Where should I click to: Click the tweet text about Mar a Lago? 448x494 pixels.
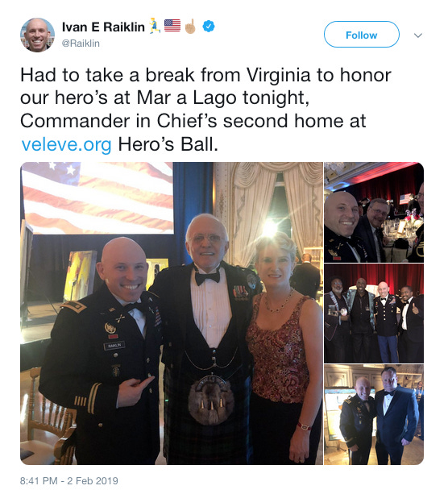pos(205,110)
